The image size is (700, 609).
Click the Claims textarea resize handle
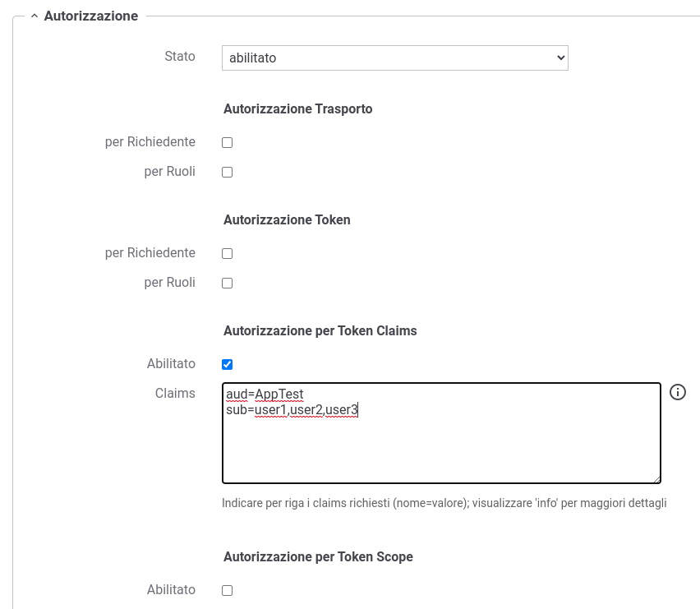656,479
